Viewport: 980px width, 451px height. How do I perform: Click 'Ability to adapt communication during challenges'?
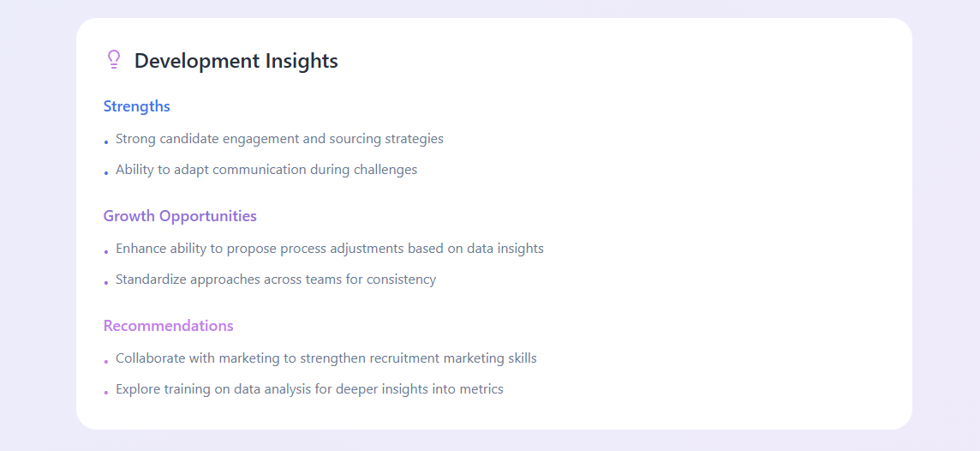(x=266, y=170)
